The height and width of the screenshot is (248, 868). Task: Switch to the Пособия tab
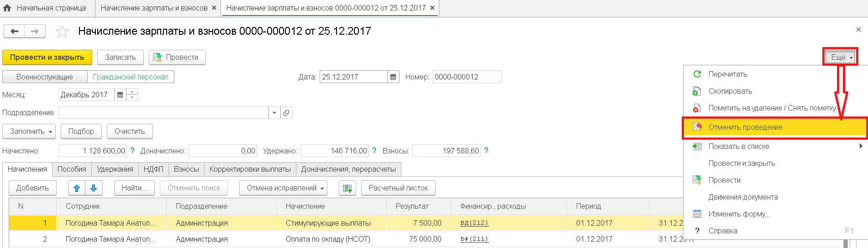pyautogui.click(x=72, y=169)
